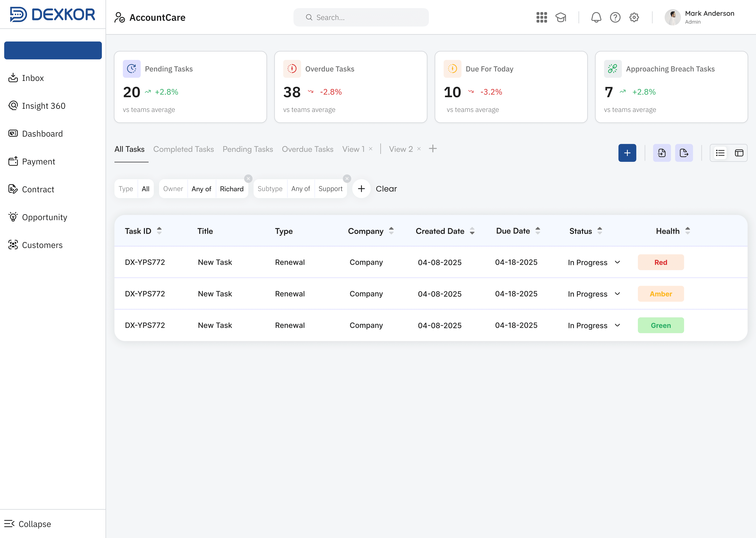Open Dashboard from sidebar
The height and width of the screenshot is (538, 756).
coord(35,133)
